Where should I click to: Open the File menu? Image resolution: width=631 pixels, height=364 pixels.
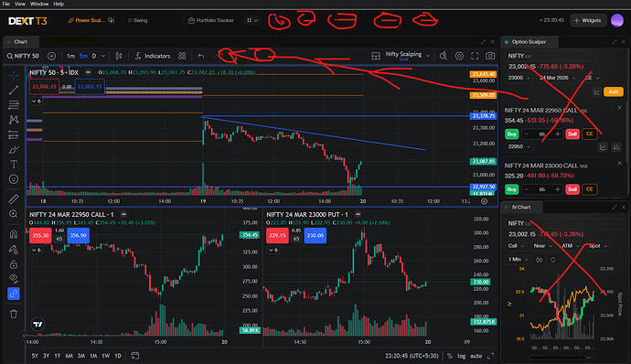pyautogui.click(x=6, y=4)
